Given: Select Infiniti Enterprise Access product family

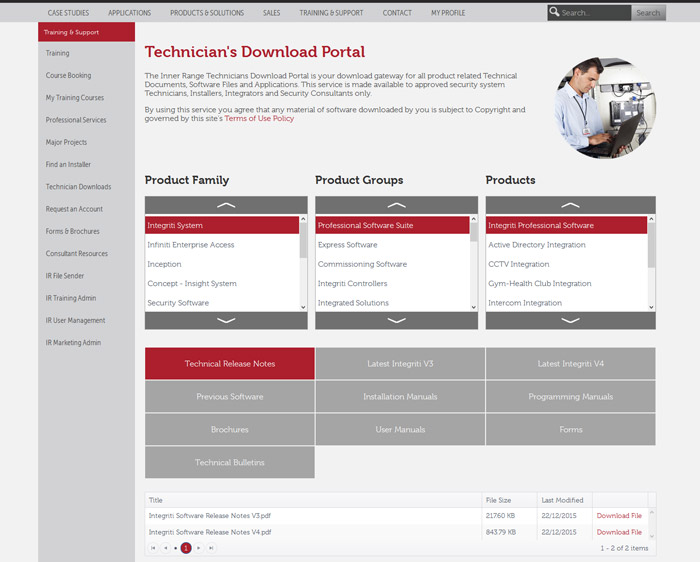Looking at the screenshot, I should pos(222,245).
